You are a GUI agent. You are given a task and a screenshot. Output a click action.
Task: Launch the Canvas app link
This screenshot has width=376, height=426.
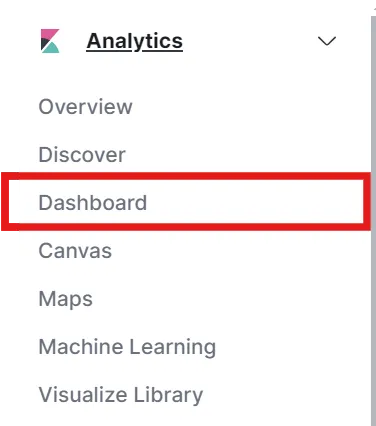pyautogui.click(x=75, y=251)
